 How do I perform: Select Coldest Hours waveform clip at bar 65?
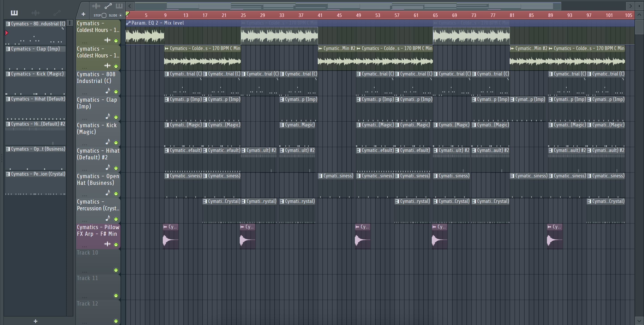(471, 36)
